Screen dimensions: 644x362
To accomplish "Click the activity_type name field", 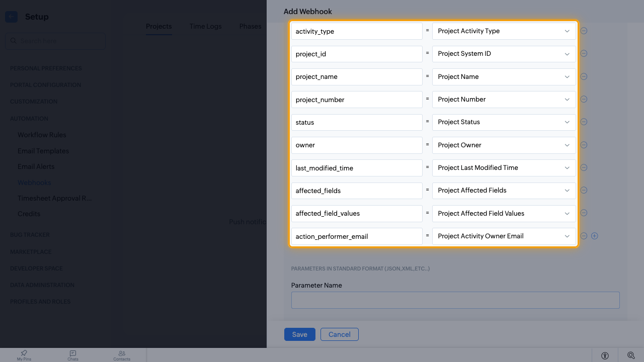I will coord(357,31).
